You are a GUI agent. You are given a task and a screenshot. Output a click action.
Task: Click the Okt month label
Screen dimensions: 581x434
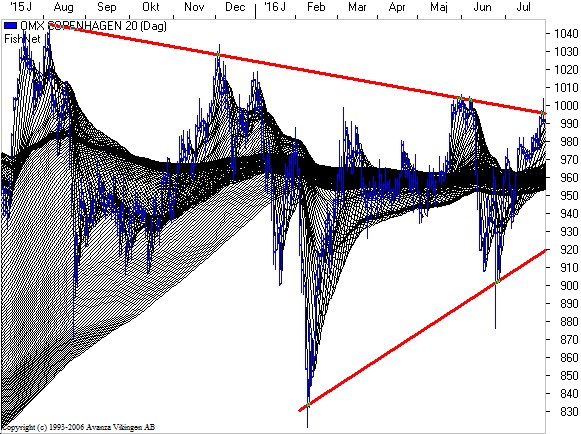pyautogui.click(x=150, y=7)
